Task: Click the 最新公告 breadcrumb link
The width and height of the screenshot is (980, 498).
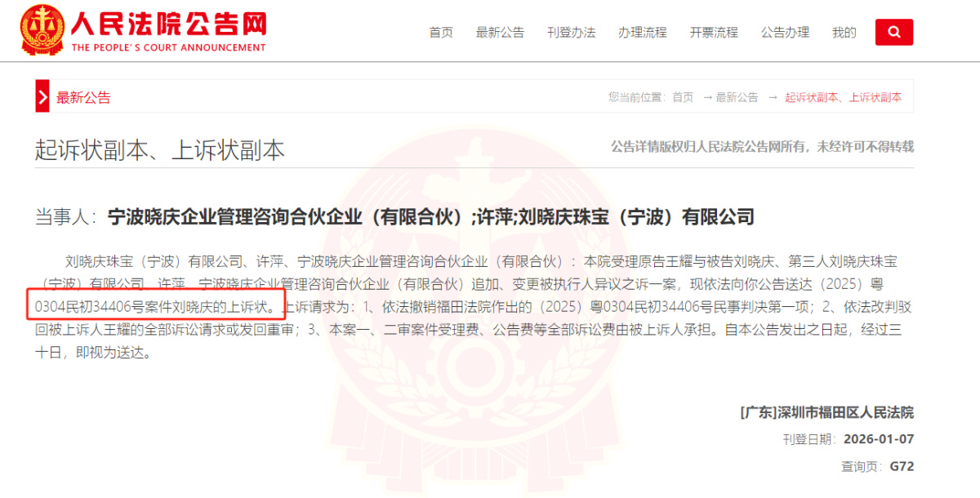Action: coord(737,97)
